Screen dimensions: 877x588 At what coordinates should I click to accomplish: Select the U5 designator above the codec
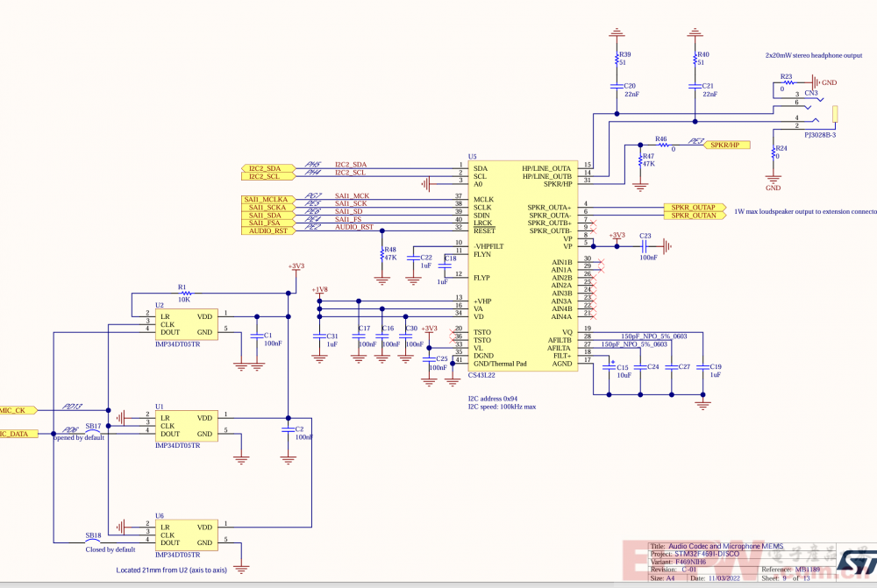pos(472,157)
